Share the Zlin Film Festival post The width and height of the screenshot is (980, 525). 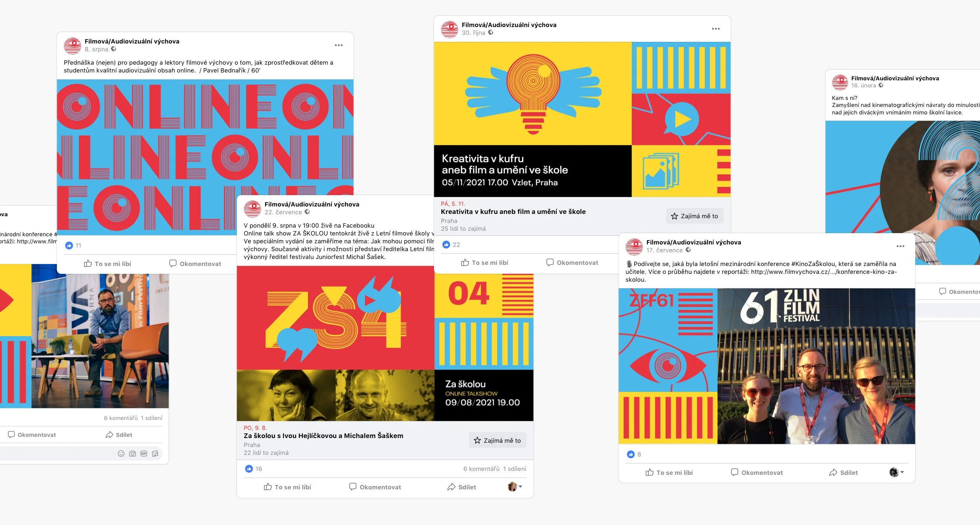[x=843, y=472]
